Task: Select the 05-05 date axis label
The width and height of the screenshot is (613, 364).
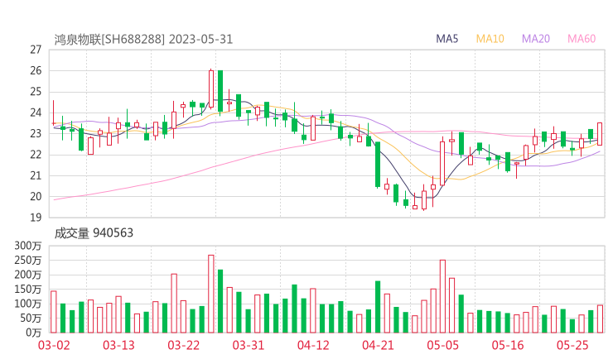Action: [x=443, y=345]
